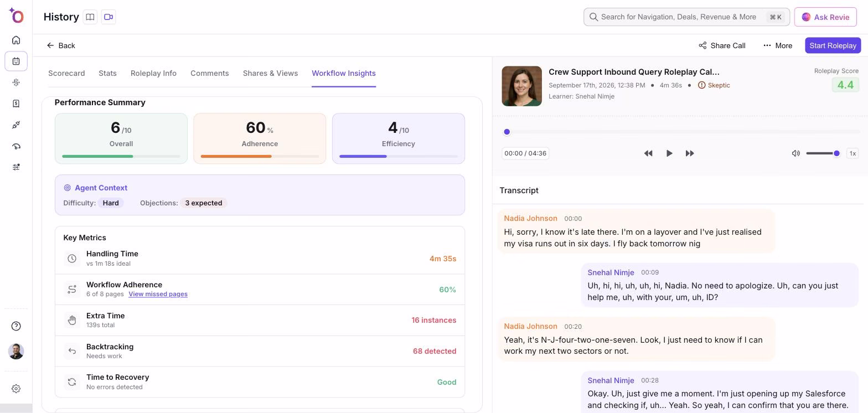This screenshot has width=868, height=413.
Task: Open the headset coaching sidebar icon
Action: click(16, 146)
